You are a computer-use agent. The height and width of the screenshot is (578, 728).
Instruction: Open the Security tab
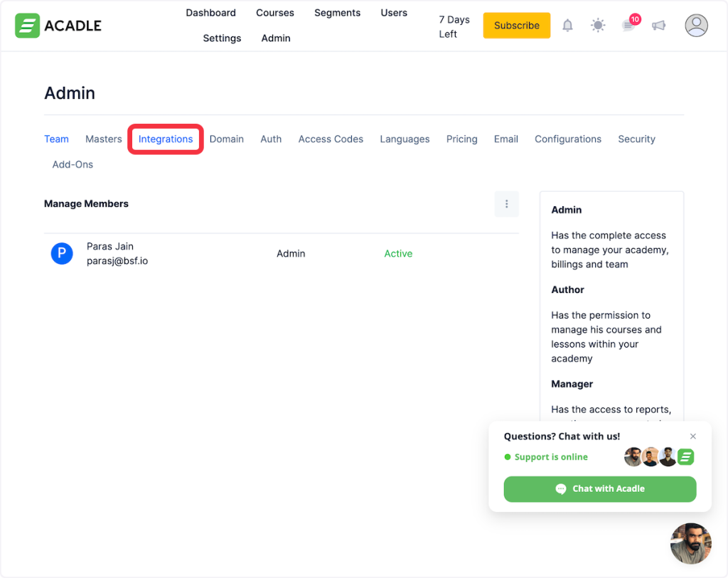[x=636, y=139]
